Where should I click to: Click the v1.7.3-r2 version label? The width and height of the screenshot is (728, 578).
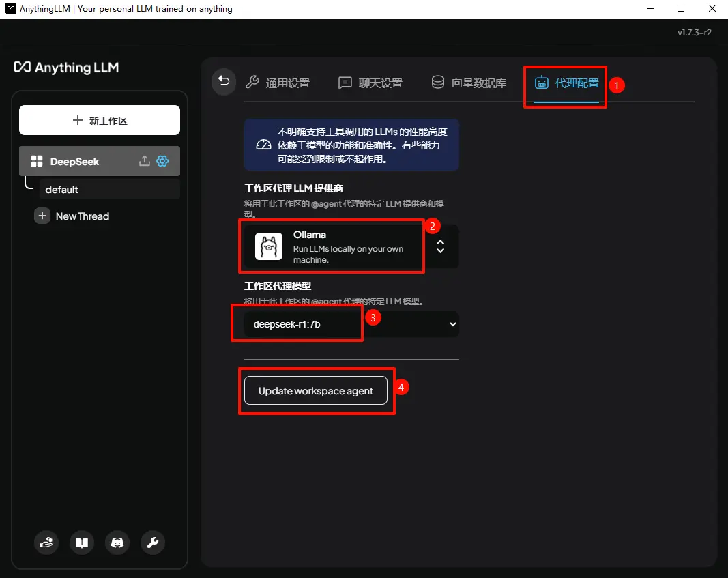(694, 33)
